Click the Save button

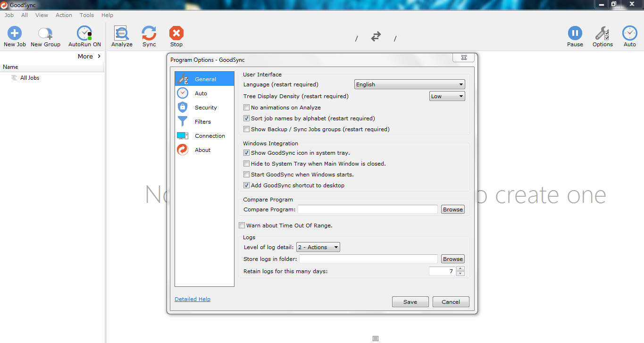tap(410, 302)
